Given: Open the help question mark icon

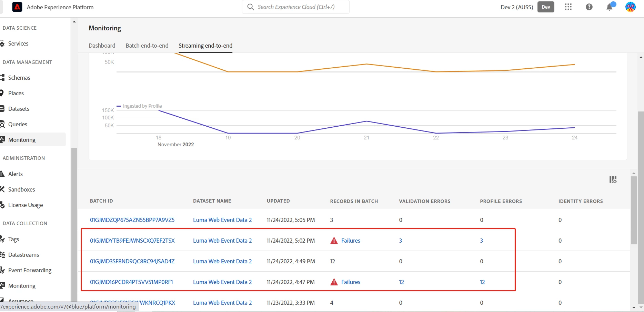Looking at the screenshot, I should pyautogui.click(x=589, y=7).
